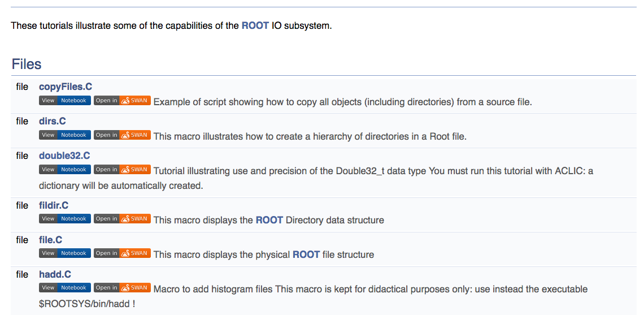Image resolution: width=644 pixels, height=315 pixels.
Task: Click Open in SWAN badge for dirs.C
Action: (x=122, y=135)
